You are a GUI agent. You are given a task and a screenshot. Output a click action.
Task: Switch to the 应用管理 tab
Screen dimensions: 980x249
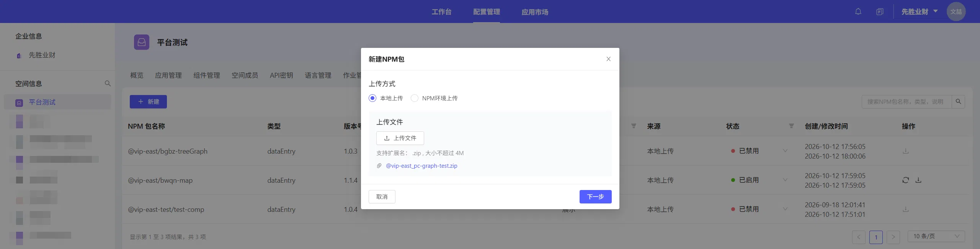click(168, 75)
